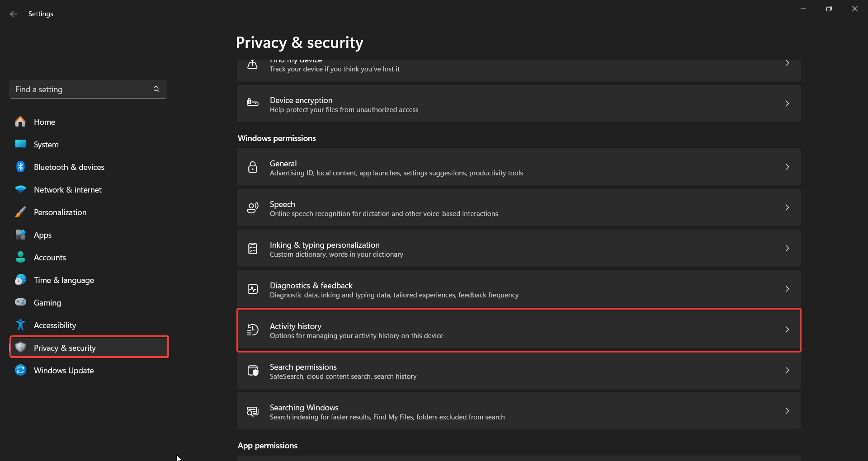Open Apps category label
The height and width of the screenshot is (461, 868).
(x=42, y=235)
